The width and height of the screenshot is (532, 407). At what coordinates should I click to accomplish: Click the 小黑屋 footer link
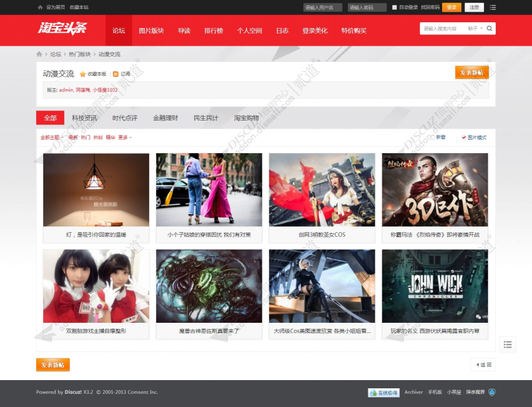pyautogui.click(x=454, y=392)
